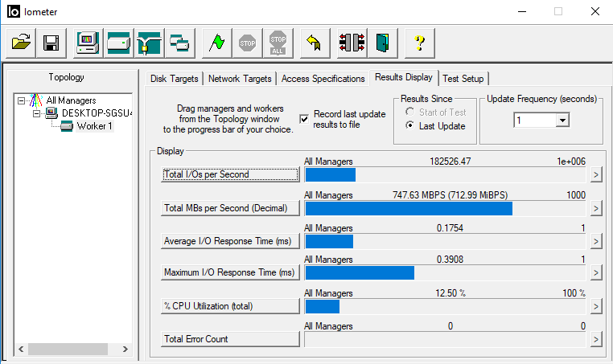
Task: Collapse the All Managers tree node
Action: pyautogui.click(x=21, y=100)
